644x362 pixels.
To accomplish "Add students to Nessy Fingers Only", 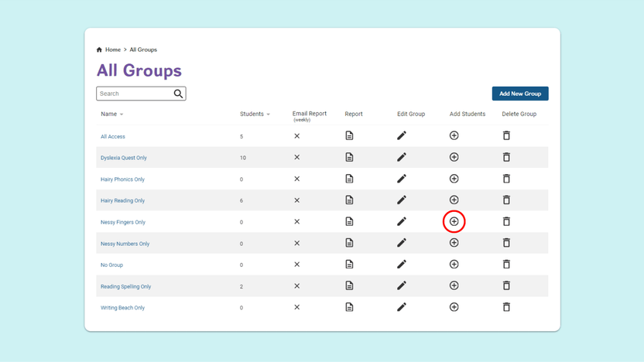I will tap(454, 222).
